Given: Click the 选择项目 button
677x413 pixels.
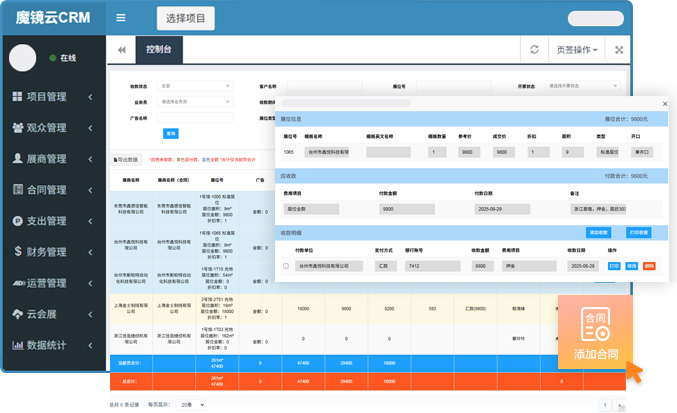Looking at the screenshot, I should point(185,18).
